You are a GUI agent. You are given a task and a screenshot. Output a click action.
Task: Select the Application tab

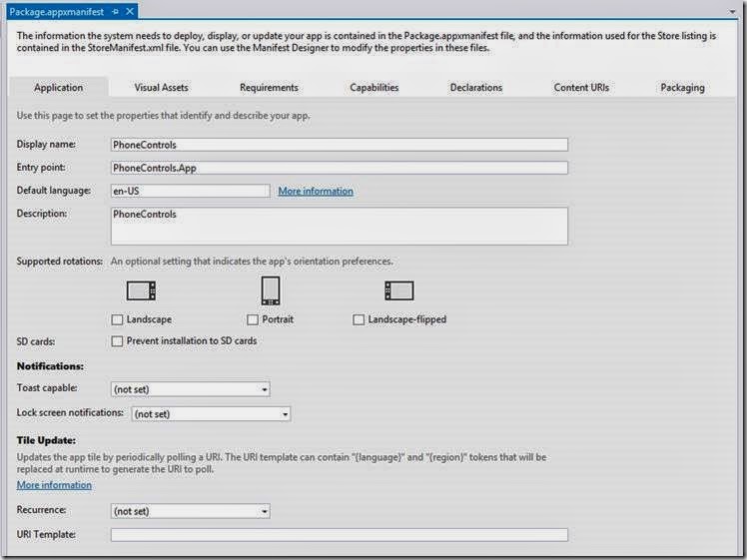click(59, 88)
